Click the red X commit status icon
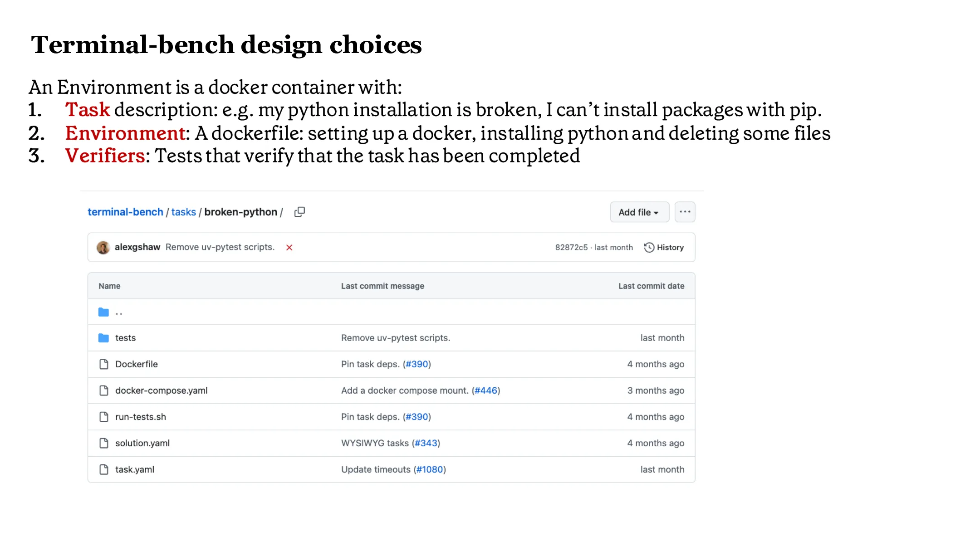Screen dimensions: 980x551 click(x=289, y=247)
